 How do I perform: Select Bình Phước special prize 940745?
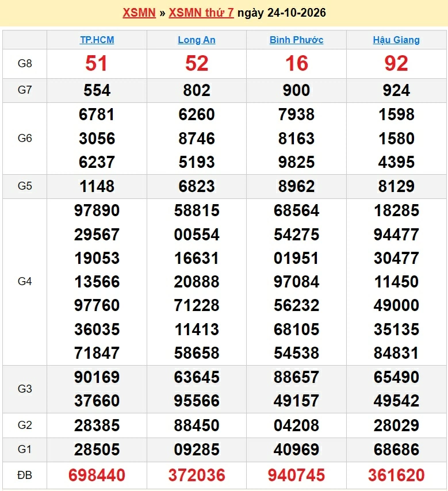[296, 475]
